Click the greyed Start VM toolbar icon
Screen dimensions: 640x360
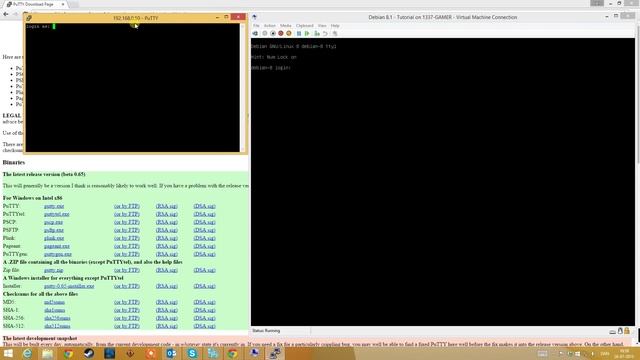(x=264, y=33)
